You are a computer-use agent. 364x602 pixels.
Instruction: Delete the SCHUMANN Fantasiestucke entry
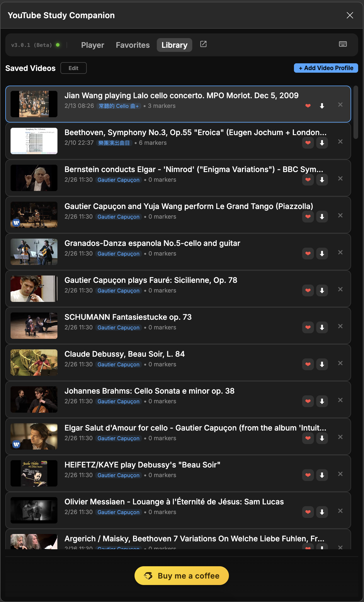click(340, 326)
